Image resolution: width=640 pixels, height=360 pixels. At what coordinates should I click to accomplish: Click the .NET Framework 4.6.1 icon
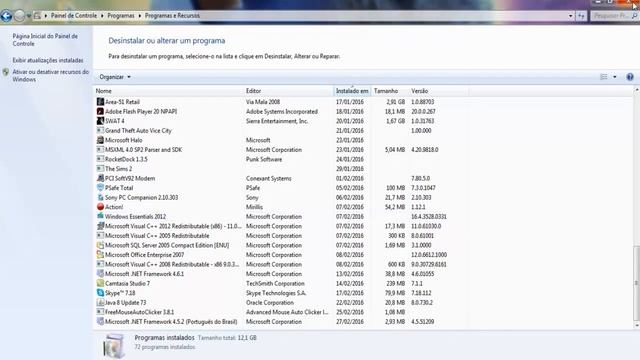100,274
